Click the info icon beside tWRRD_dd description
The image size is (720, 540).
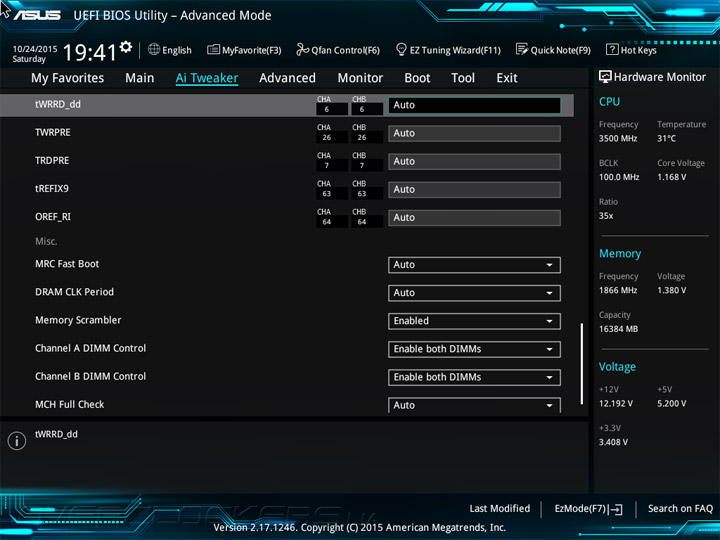click(x=17, y=441)
